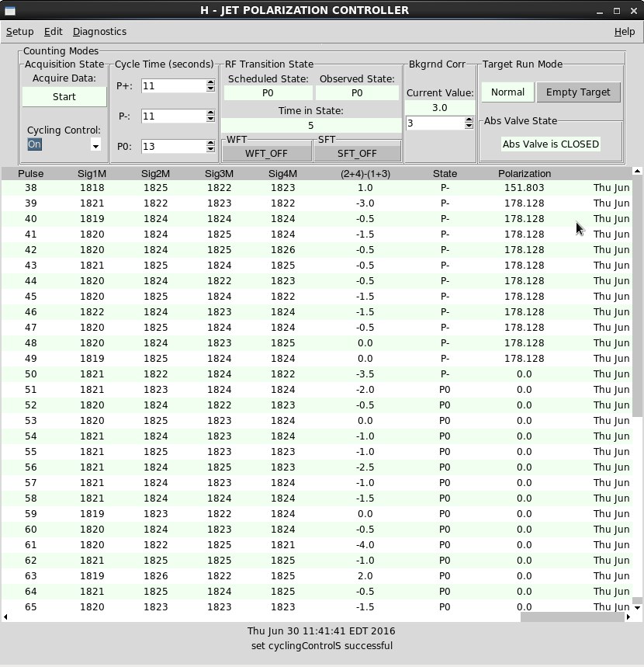This screenshot has width=644, height=667.
Task: Click the P+ cycle time field
Action: pyautogui.click(x=174, y=86)
